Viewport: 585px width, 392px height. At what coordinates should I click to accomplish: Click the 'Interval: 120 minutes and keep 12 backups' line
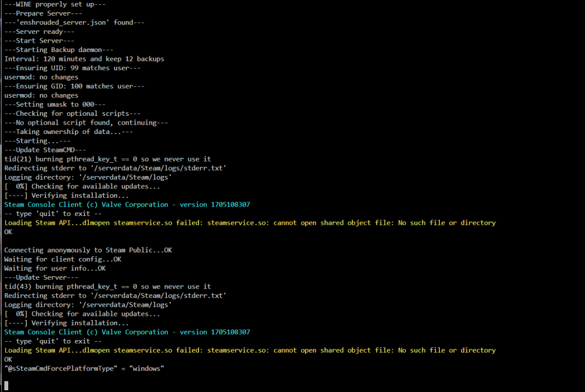click(84, 59)
